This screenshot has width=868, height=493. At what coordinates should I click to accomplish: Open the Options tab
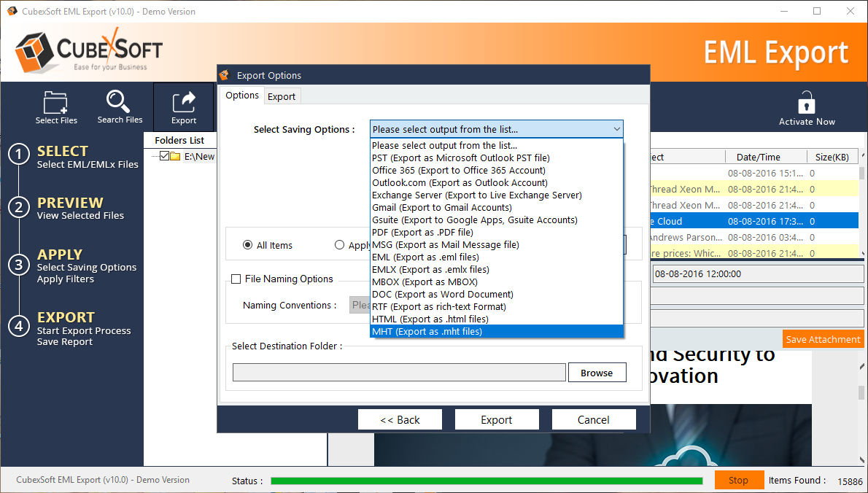coord(242,96)
